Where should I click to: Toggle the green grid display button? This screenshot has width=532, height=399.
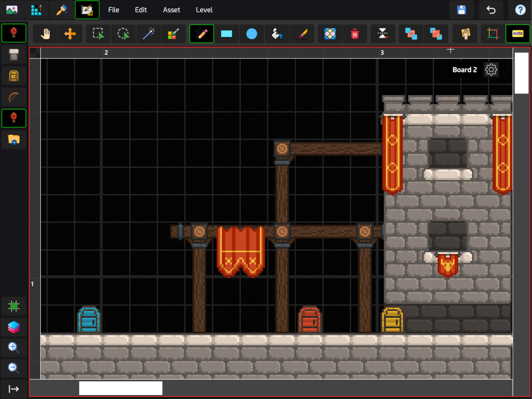click(14, 306)
